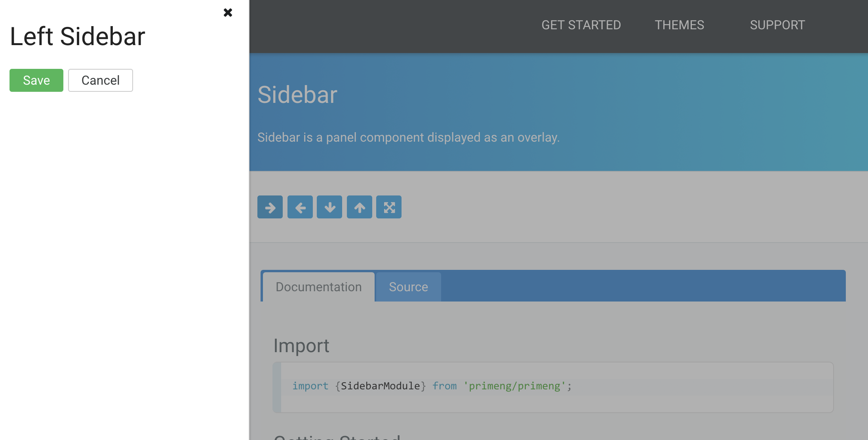
Task: Click the down arrow sidebar button
Action: (329, 207)
